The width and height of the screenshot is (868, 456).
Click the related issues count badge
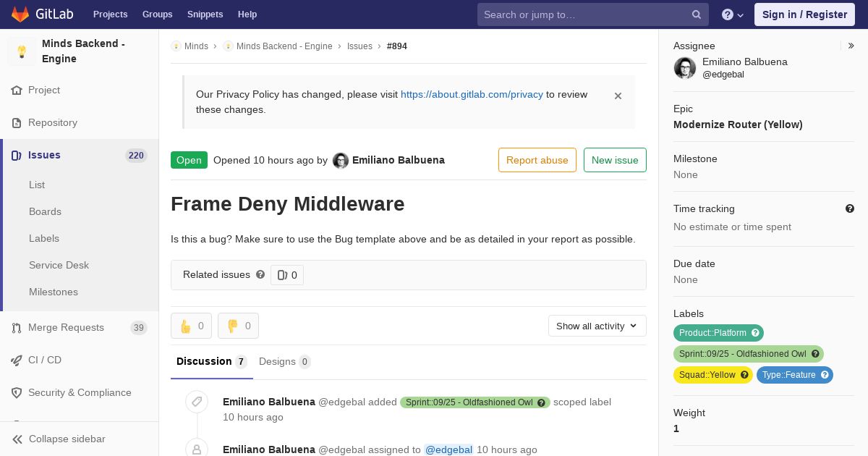point(287,275)
